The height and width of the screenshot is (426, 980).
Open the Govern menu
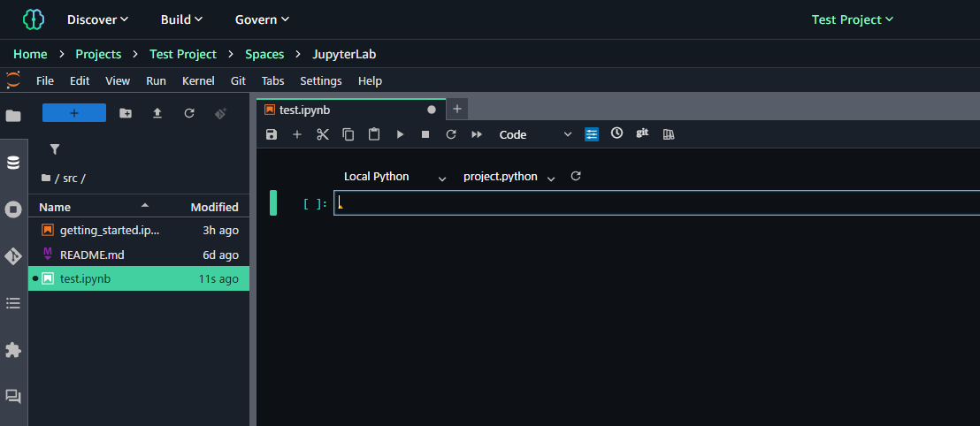point(262,19)
